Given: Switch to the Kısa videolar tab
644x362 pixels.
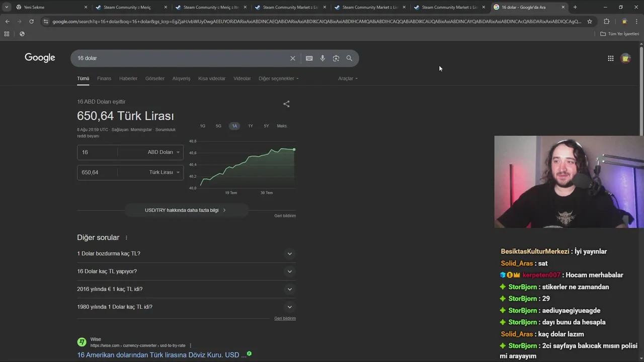Looking at the screenshot, I should pos(212,78).
